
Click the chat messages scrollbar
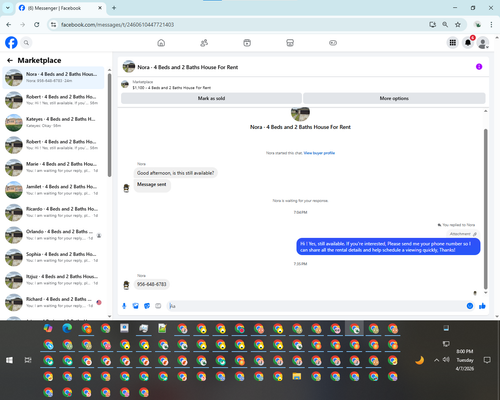[486, 209]
